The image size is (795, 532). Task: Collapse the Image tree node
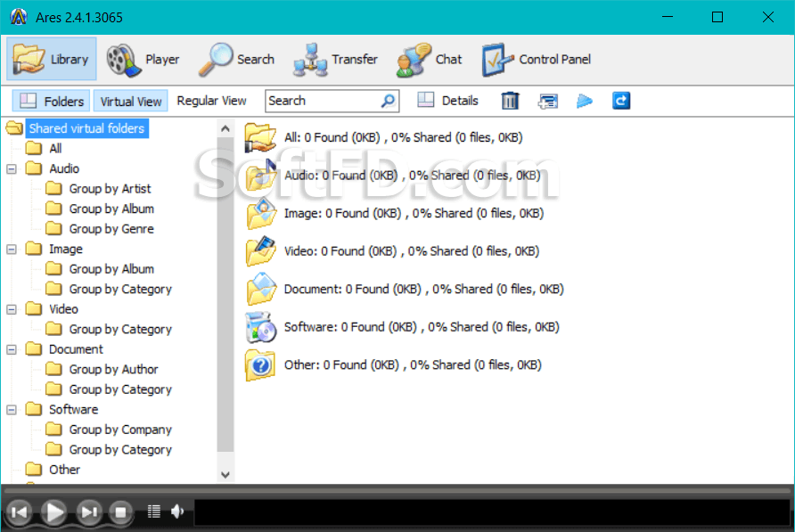(x=12, y=249)
